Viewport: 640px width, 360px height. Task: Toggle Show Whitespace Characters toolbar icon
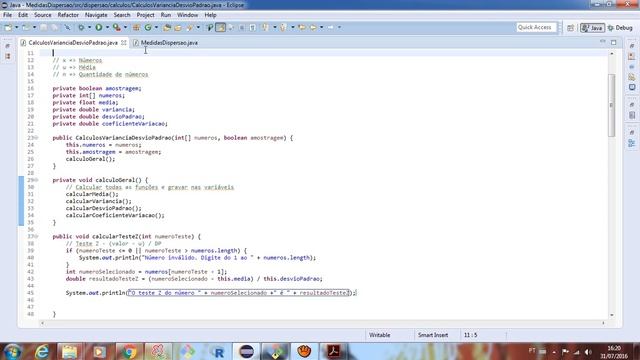(253, 27)
